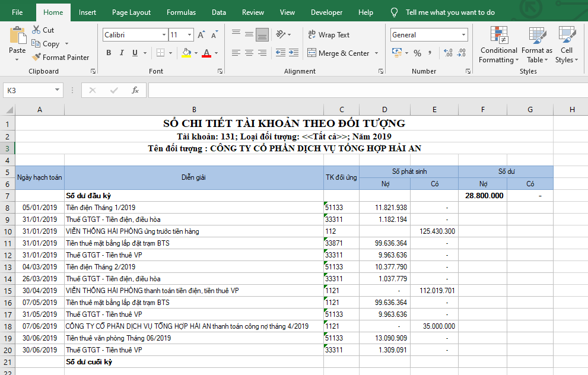
Task: Open the Calibri font name dropdown
Action: [x=164, y=35]
